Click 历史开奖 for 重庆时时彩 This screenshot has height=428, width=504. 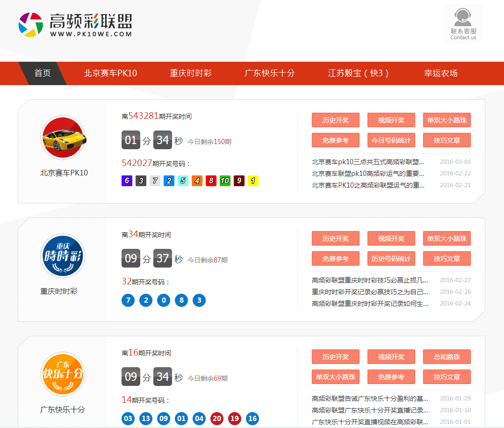click(336, 238)
